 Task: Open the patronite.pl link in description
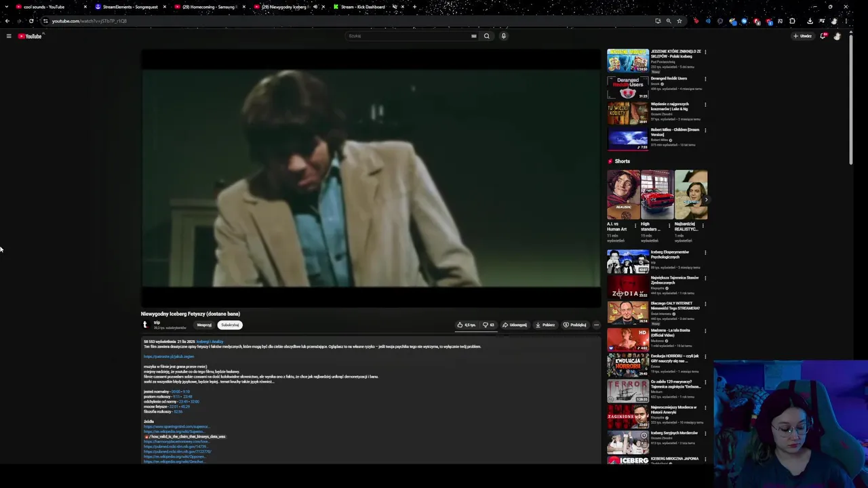[x=169, y=357]
